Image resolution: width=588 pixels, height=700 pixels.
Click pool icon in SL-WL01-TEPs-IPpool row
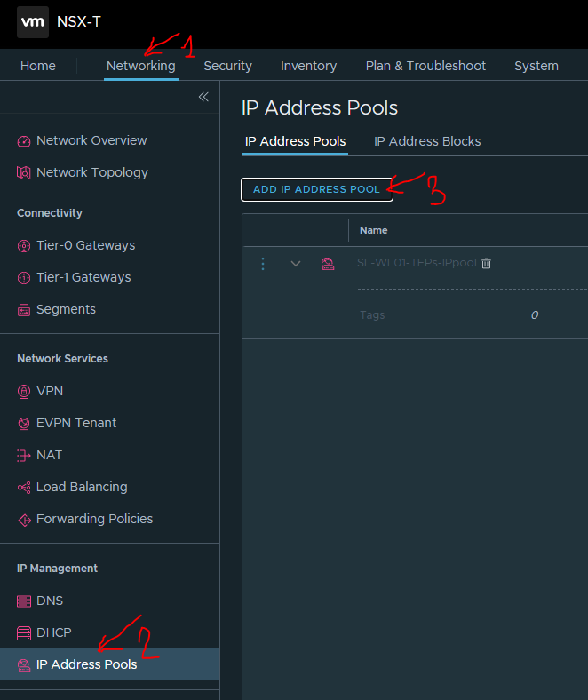328,264
